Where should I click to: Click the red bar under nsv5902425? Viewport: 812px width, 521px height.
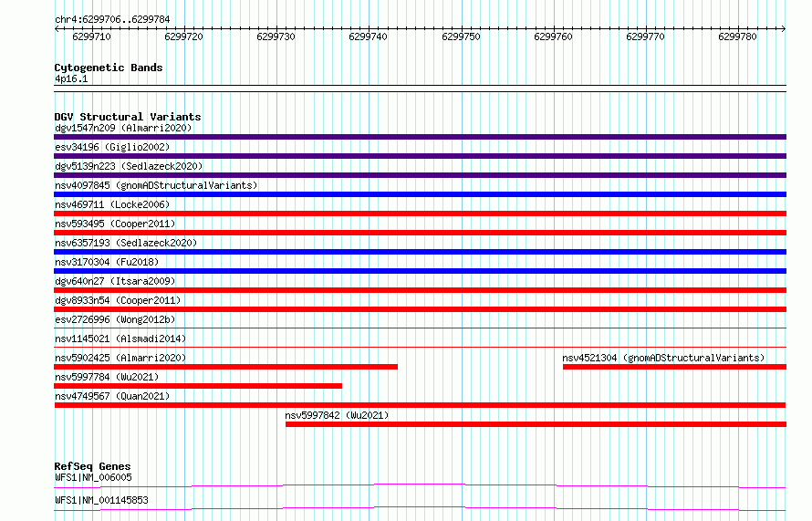click(225, 367)
